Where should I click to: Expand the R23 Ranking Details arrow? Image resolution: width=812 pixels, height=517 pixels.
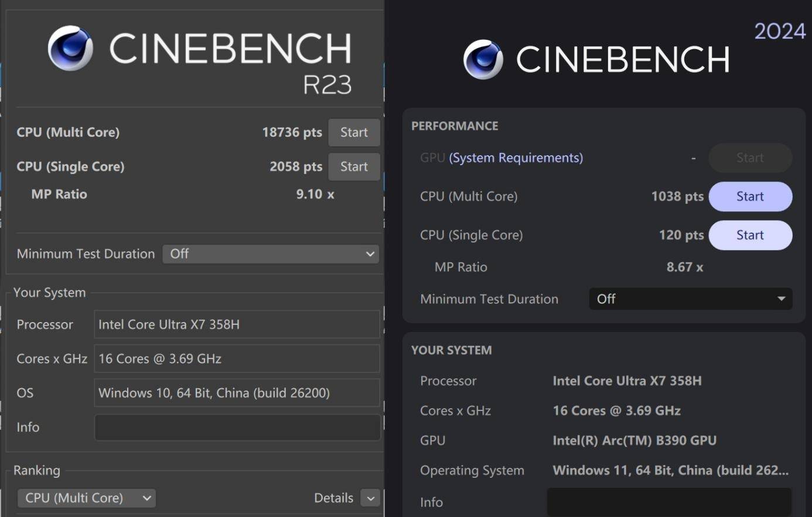tap(370, 498)
